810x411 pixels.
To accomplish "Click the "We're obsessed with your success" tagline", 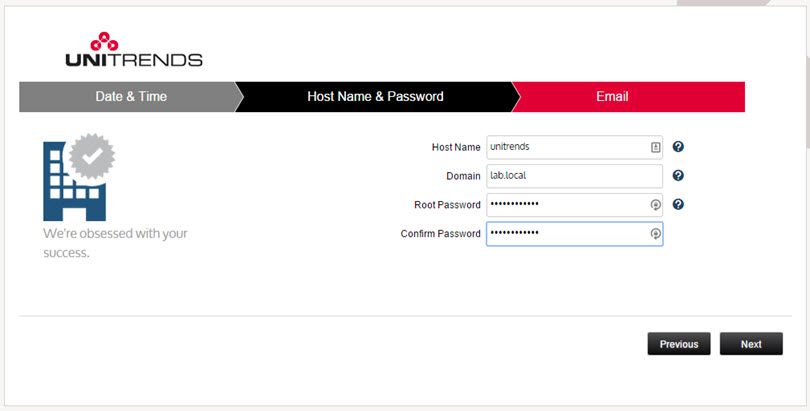I will (x=115, y=243).
